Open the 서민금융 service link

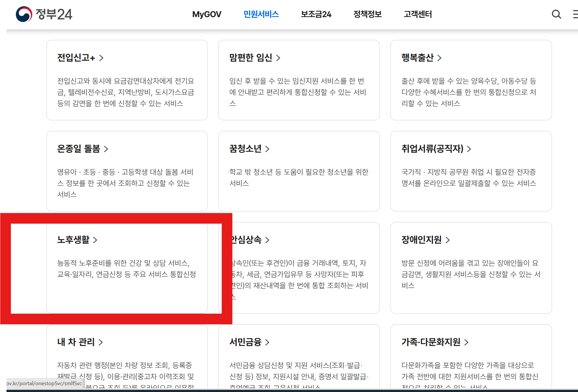click(x=246, y=342)
